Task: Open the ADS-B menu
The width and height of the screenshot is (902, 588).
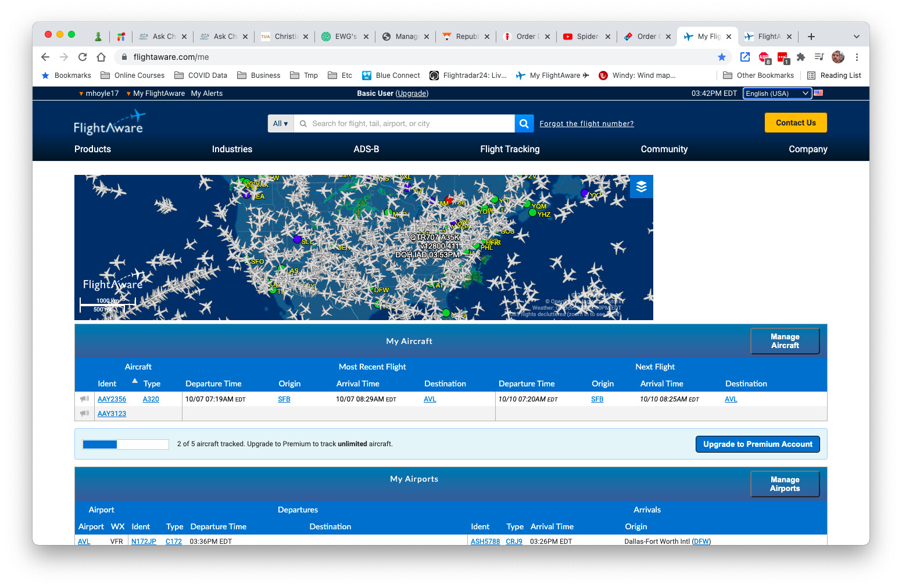Action: (x=366, y=149)
